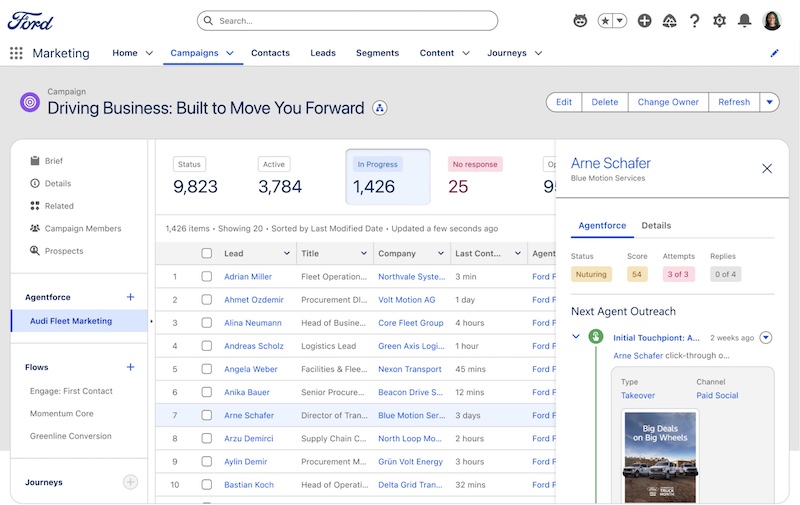The image size is (800, 505).
Task: Toggle the select-all leads checkbox
Action: [207, 253]
